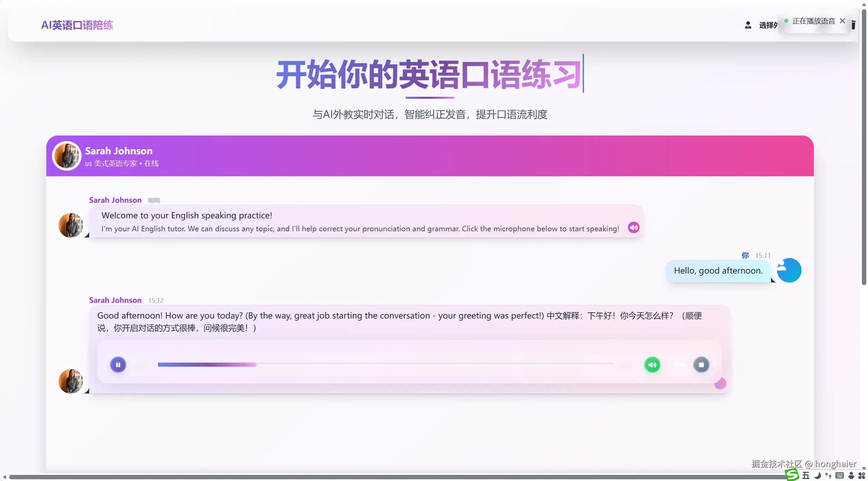Screen dimensions: 868x481
Task: Click the AI英语口语陪练 logo
Action: click(x=77, y=25)
